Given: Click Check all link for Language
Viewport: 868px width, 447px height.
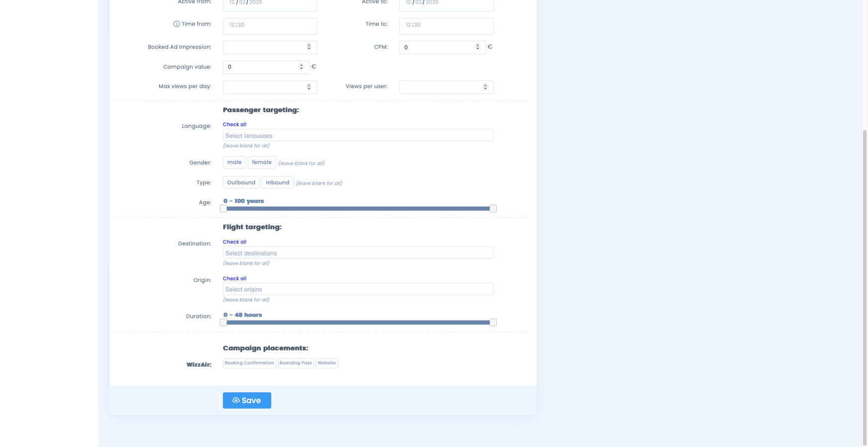Looking at the screenshot, I should [x=235, y=125].
